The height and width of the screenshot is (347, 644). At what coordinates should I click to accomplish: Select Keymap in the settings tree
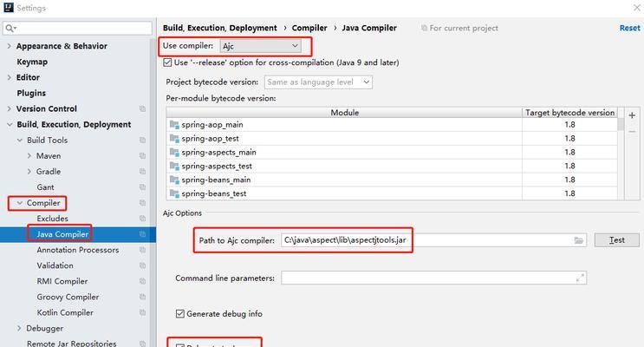(x=32, y=62)
